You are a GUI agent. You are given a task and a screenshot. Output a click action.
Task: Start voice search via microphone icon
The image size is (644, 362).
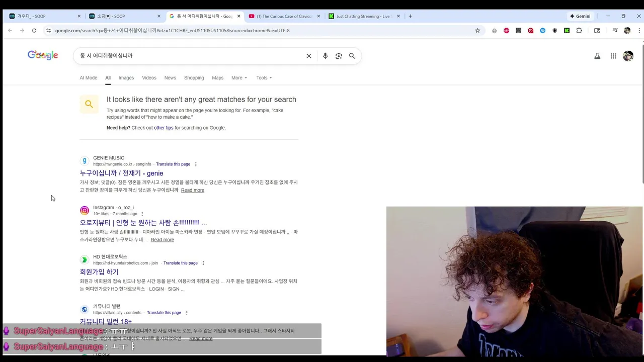(325, 56)
